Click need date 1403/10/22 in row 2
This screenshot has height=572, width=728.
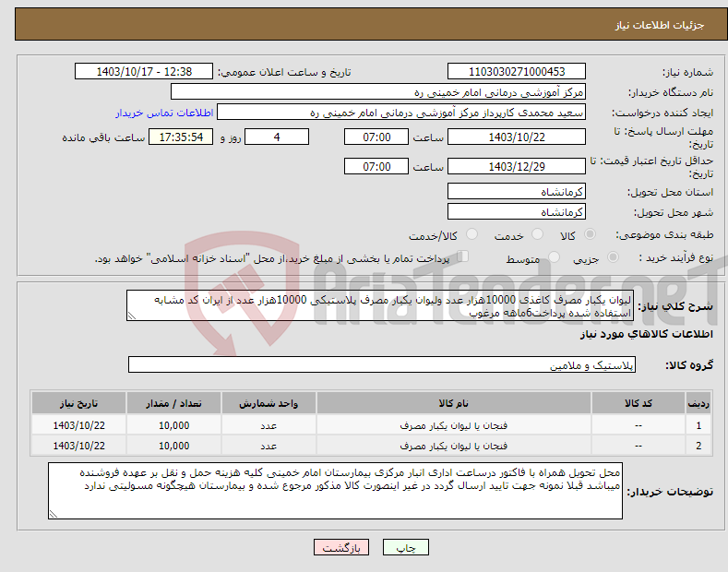79,446
